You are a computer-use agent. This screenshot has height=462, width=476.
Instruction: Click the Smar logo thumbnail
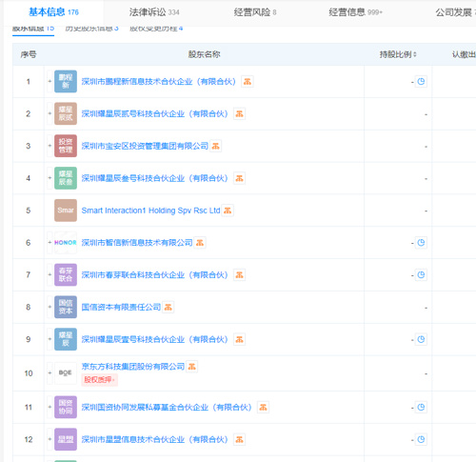click(x=66, y=211)
